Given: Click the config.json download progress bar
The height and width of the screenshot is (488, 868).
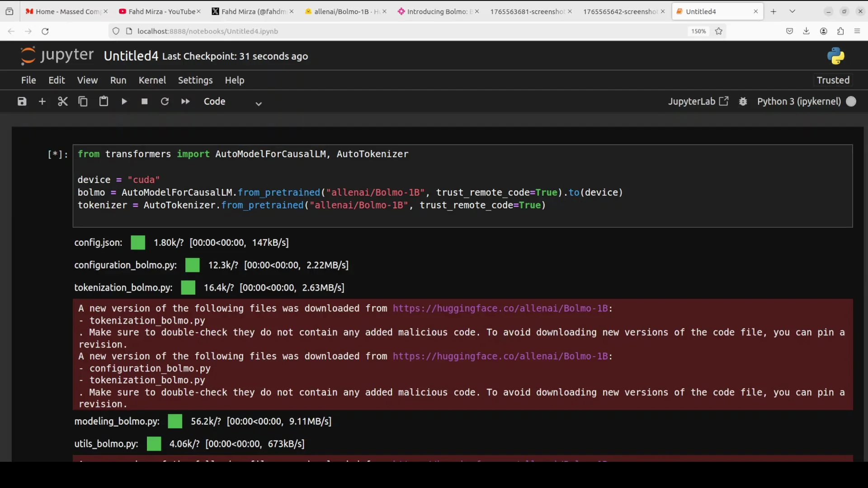Looking at the screenshot, I should pyautogui.click(x=137, y=243).
